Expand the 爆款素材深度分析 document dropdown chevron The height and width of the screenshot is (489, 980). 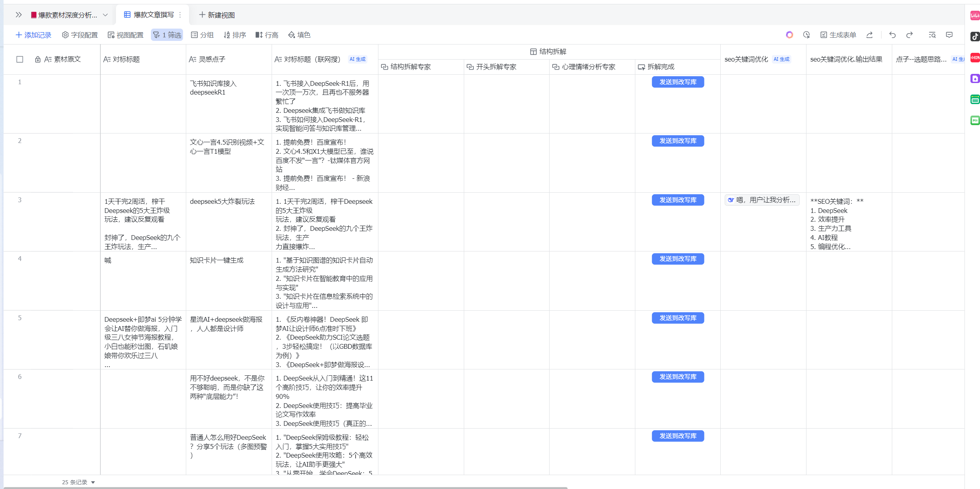105,15
